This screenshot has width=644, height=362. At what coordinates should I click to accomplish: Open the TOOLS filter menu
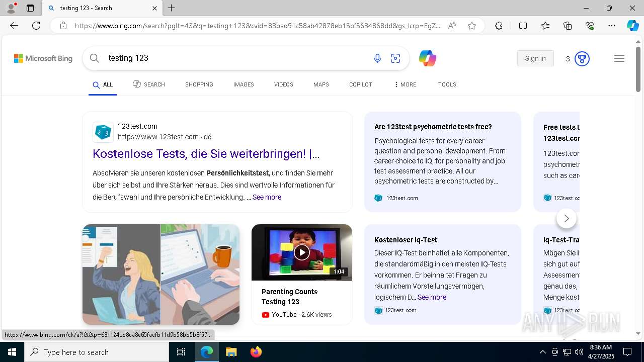(447, 84)
